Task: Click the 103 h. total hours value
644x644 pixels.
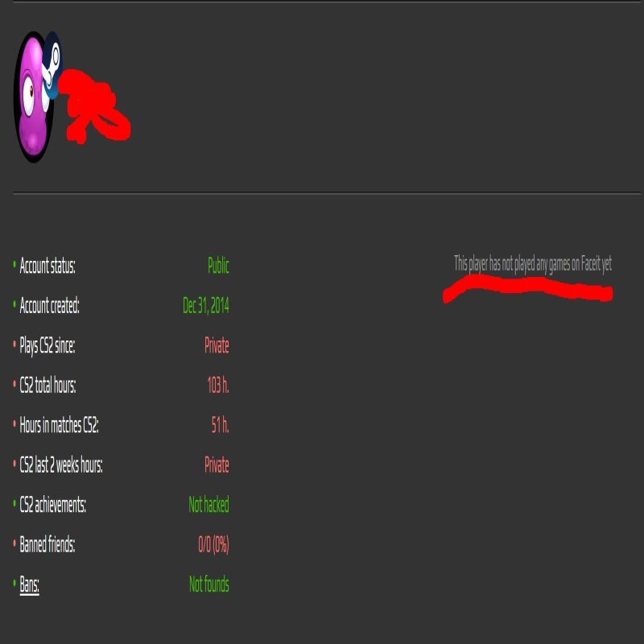Action: tap(218, 386)
